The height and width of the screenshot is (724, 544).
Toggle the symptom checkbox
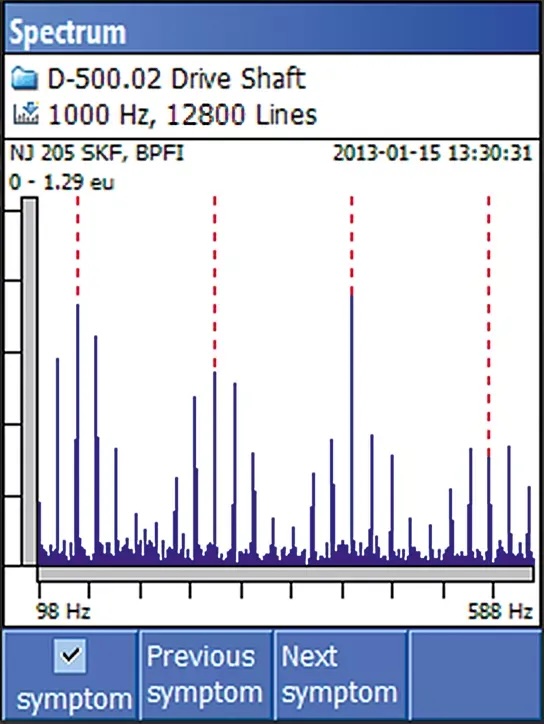[x=70, y=656]
